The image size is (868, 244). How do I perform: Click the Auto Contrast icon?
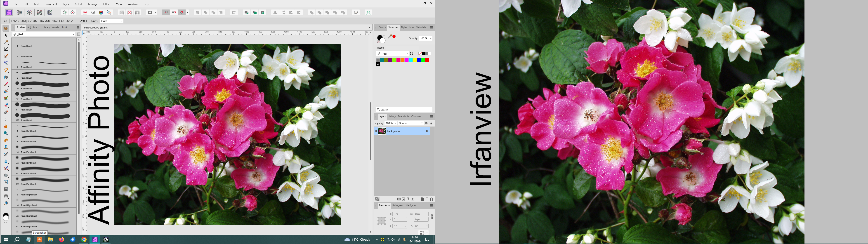93,12
